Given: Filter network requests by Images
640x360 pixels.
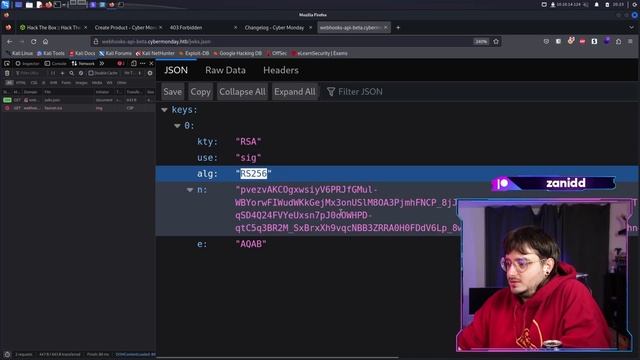Looking at the screenshot, I should click(81, 83).
